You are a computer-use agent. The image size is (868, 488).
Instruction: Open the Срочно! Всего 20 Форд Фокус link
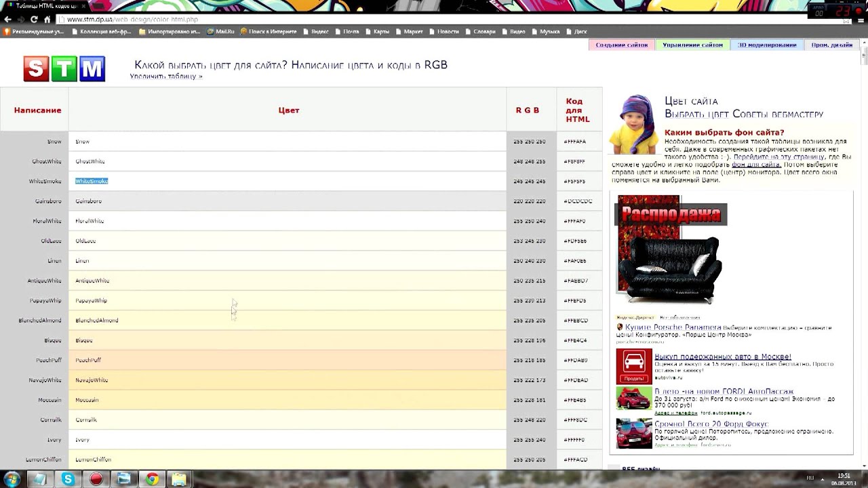point(711,424)
